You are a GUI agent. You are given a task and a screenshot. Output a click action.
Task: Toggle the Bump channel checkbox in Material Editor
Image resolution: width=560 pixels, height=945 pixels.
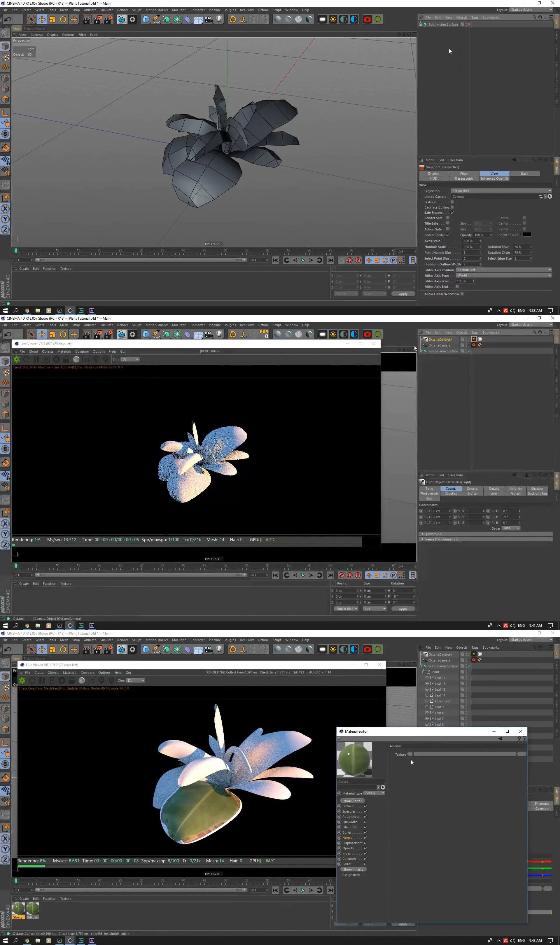click(365, 832)
